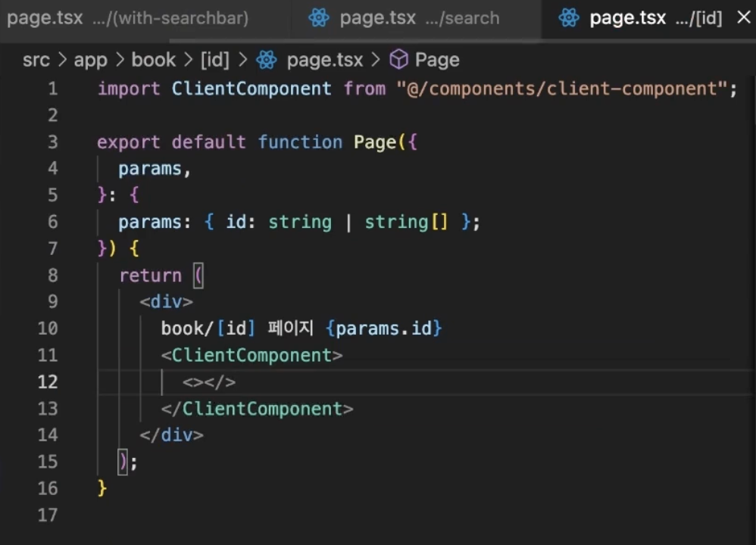Click line number 17 in gutter
The image size is (756, 545).
48,515
